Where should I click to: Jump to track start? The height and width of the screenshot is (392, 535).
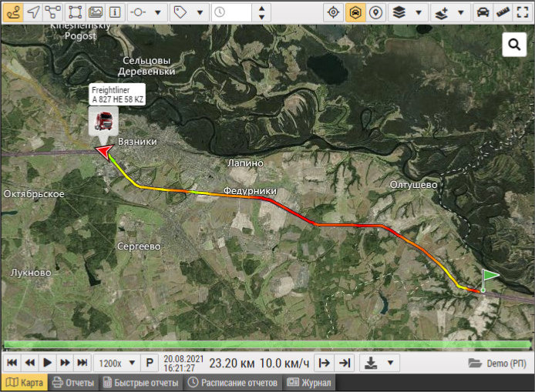pos(12,363)
